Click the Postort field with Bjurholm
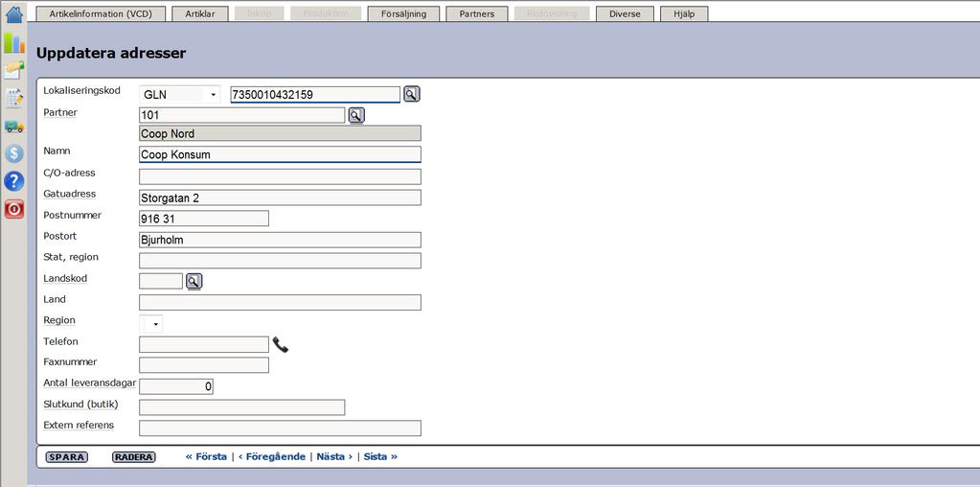980x487 pixels. click(280, 240)
